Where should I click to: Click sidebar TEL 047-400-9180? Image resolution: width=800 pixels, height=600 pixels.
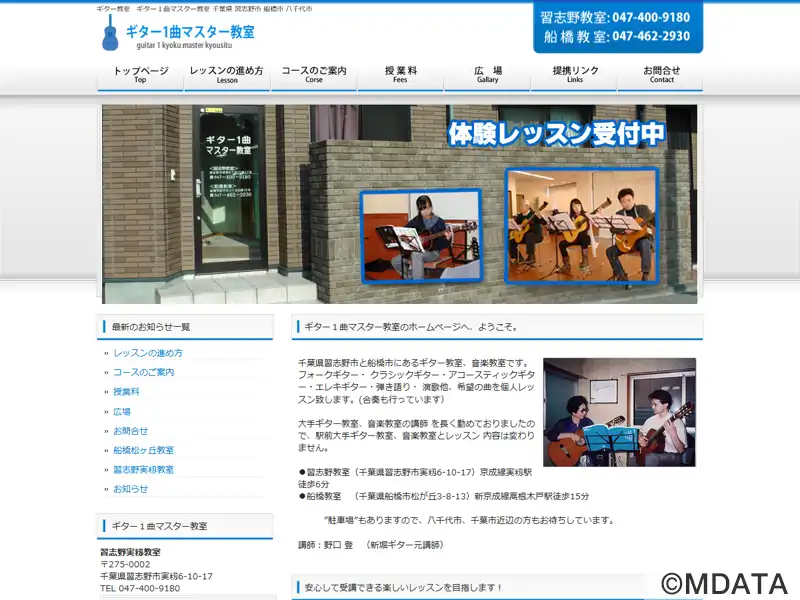[x=140, y=588]
